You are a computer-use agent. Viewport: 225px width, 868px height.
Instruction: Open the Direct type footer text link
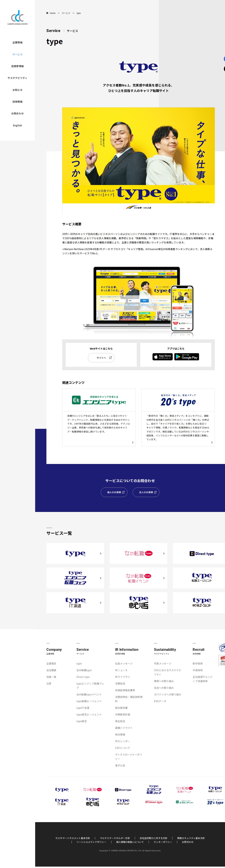click(83, 677)
